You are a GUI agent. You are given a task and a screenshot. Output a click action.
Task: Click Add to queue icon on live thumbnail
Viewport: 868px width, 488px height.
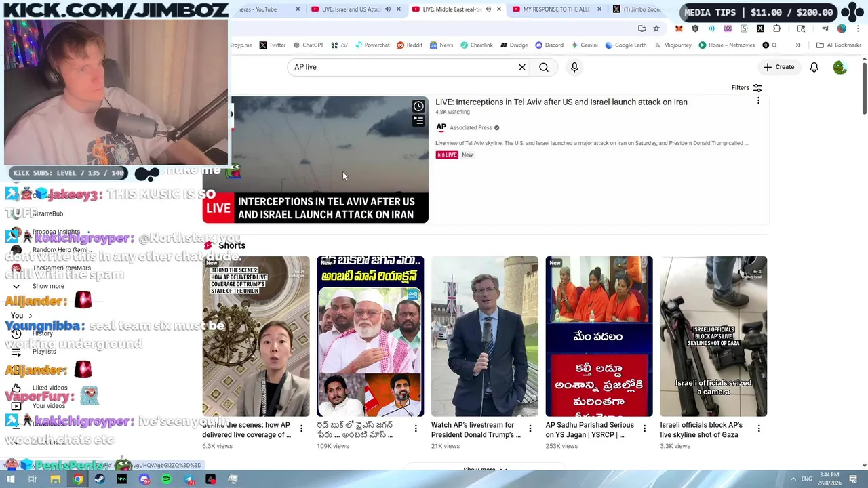point(418,121)
